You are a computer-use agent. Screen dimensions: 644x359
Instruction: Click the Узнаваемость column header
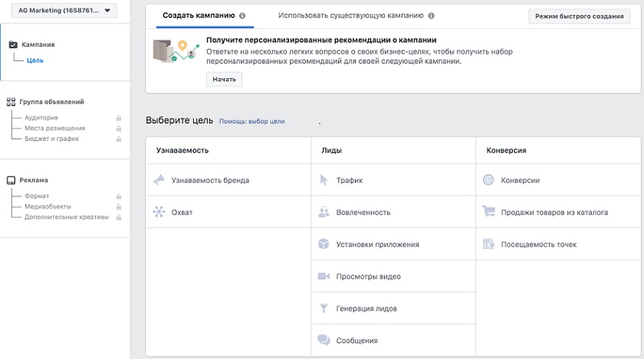pyautogui.click(x=183, y=151)
